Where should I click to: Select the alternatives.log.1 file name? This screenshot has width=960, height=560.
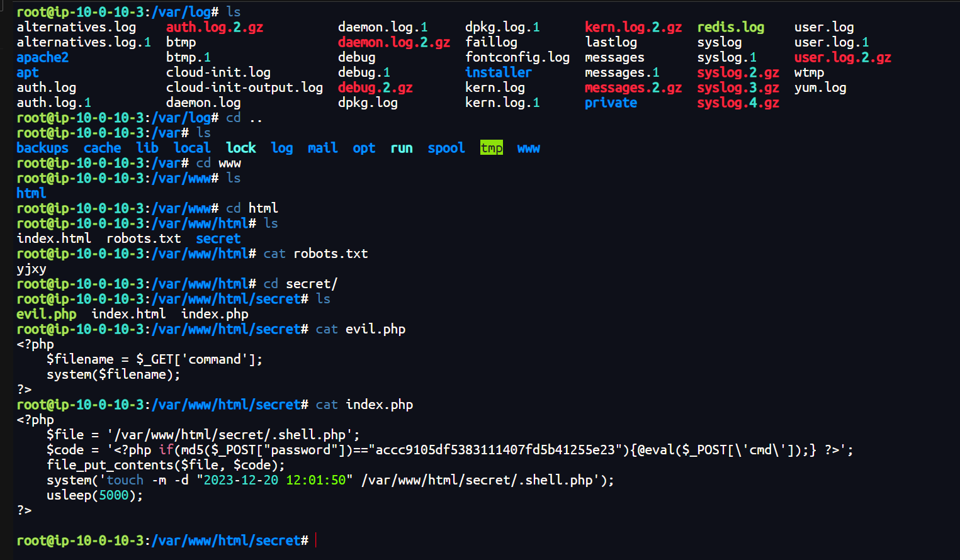click(x=84, y=42)
